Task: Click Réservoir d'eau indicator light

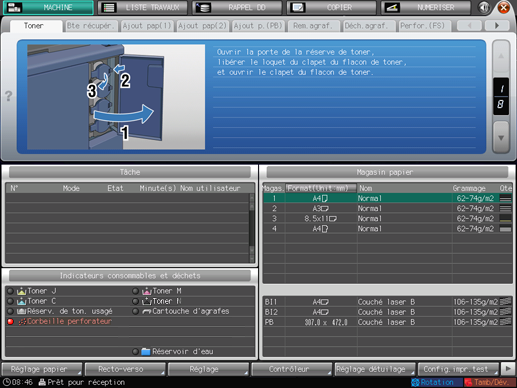Action: click(135, 351)
